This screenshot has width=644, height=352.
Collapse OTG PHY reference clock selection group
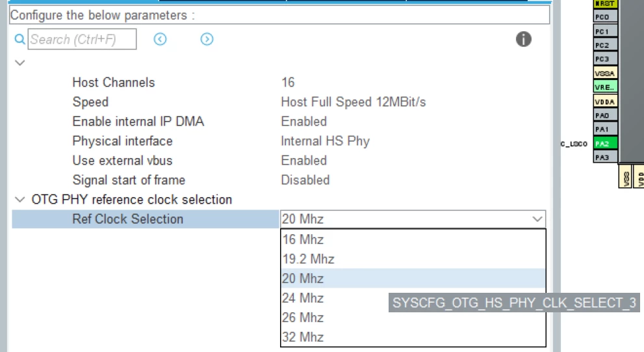click(19, 200)
